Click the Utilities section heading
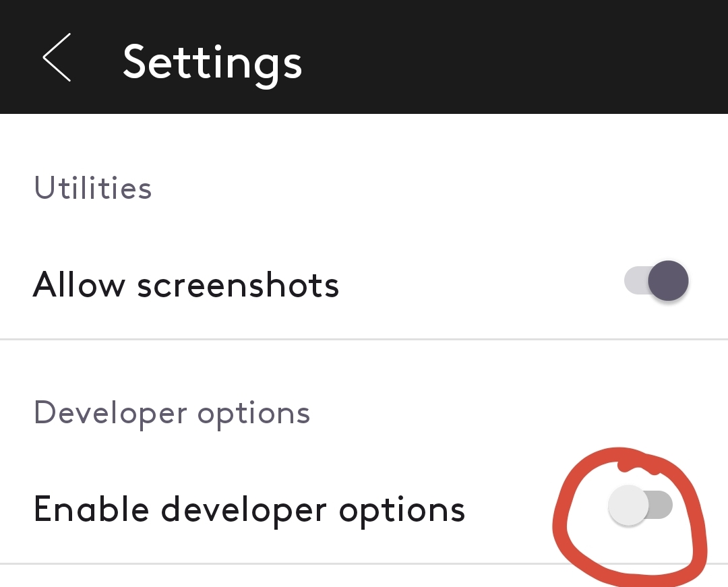728x587 pixels. [93, 188]
